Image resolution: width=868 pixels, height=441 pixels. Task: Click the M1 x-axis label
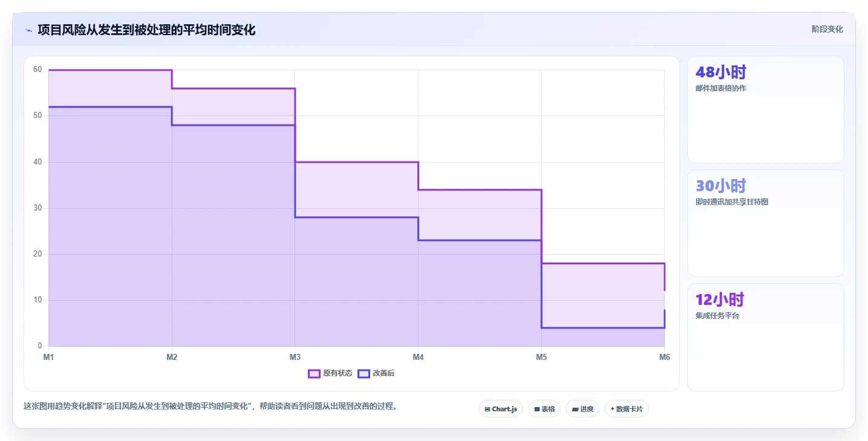48,358
